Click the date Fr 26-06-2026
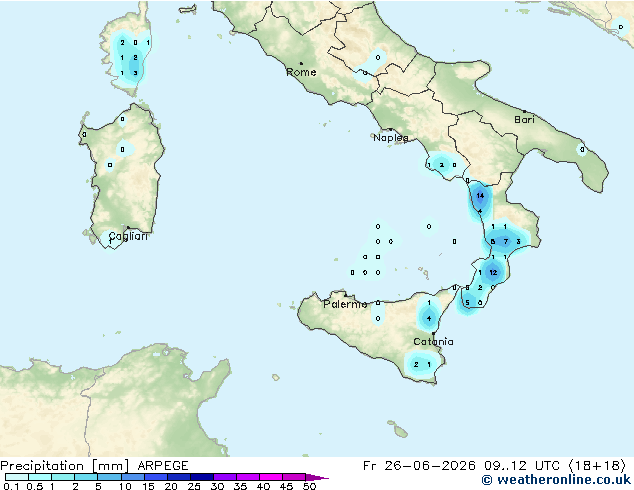The image size is (634, 490). (x=419, y=466)
